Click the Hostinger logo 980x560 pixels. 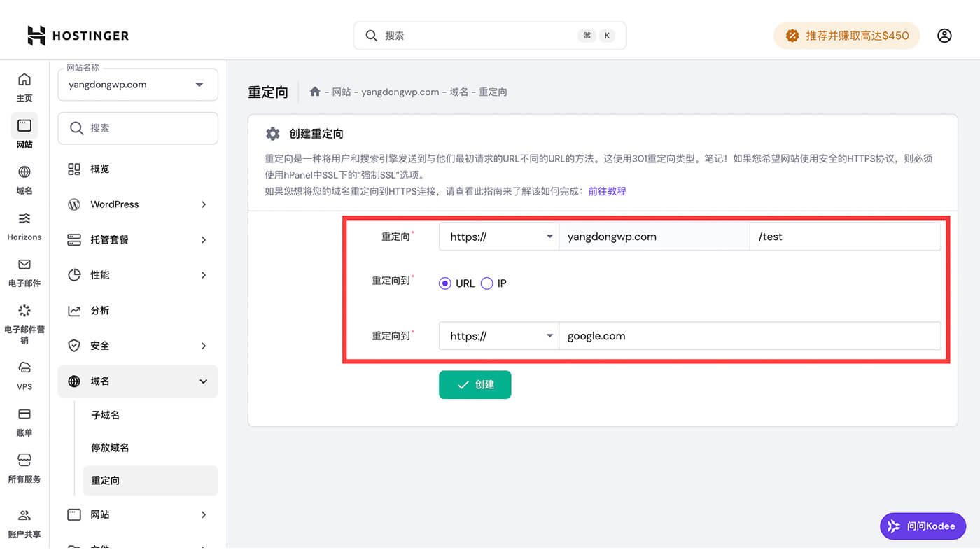tap(78, 36)
